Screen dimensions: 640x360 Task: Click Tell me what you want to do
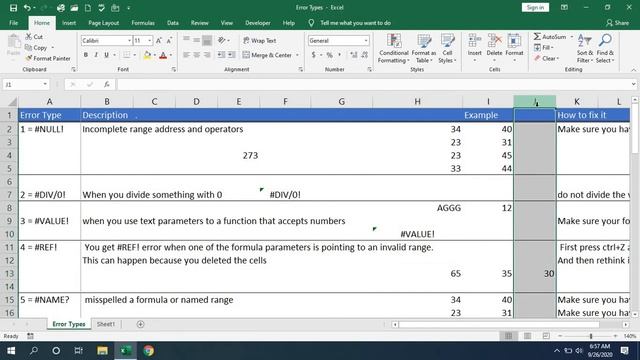tap(355, 23)
